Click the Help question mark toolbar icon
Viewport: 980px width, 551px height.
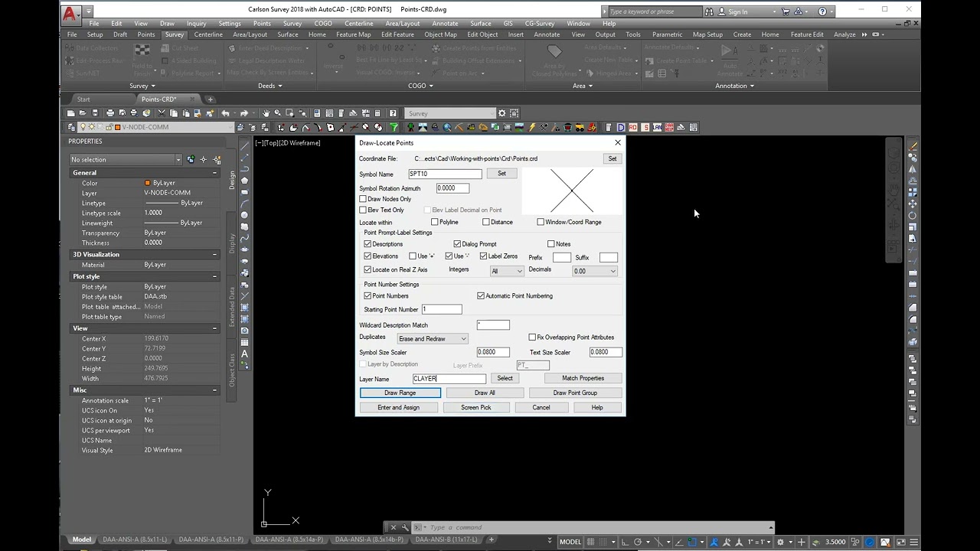pos(393,113)
